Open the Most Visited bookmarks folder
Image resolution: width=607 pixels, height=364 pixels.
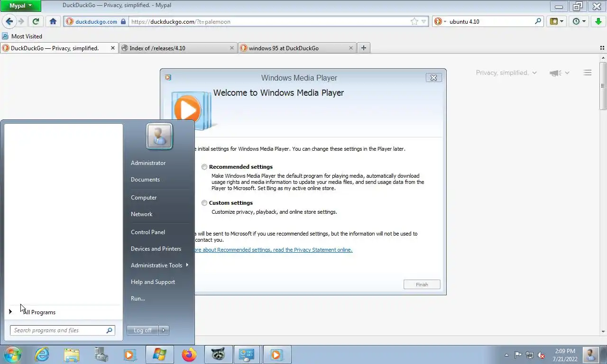[22, 36]
